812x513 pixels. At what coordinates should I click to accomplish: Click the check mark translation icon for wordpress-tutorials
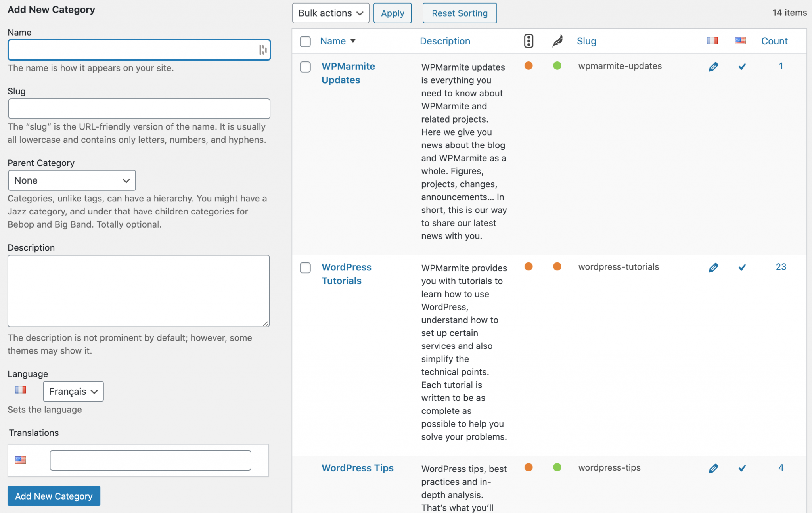[x=742, y=268]
